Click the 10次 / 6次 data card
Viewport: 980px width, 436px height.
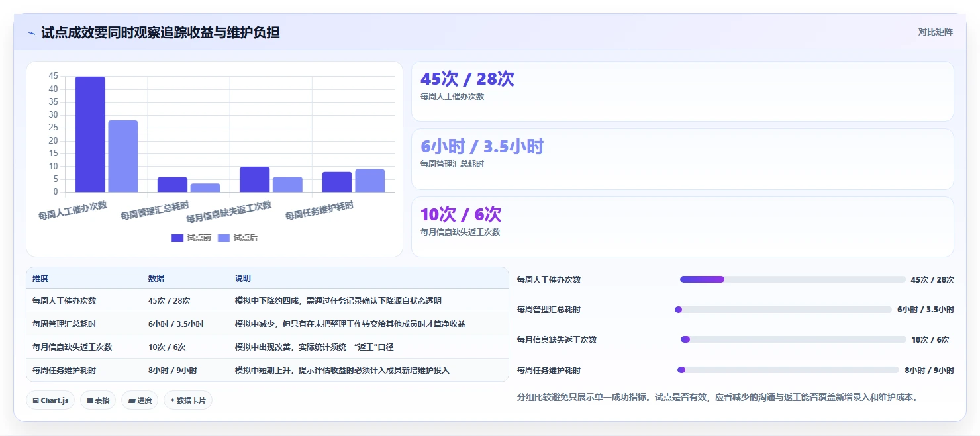(x=682, y=227)
